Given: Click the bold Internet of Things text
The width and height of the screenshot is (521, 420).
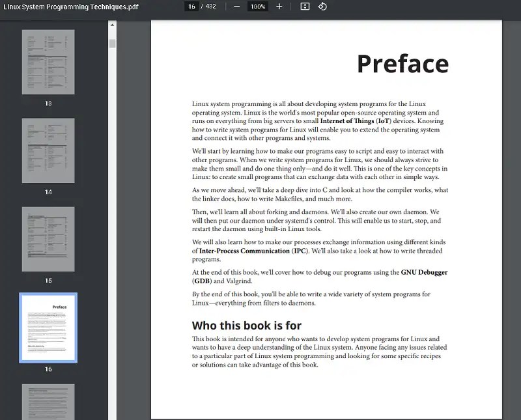Looking at the screenshot, I should [x=348, y=120].
